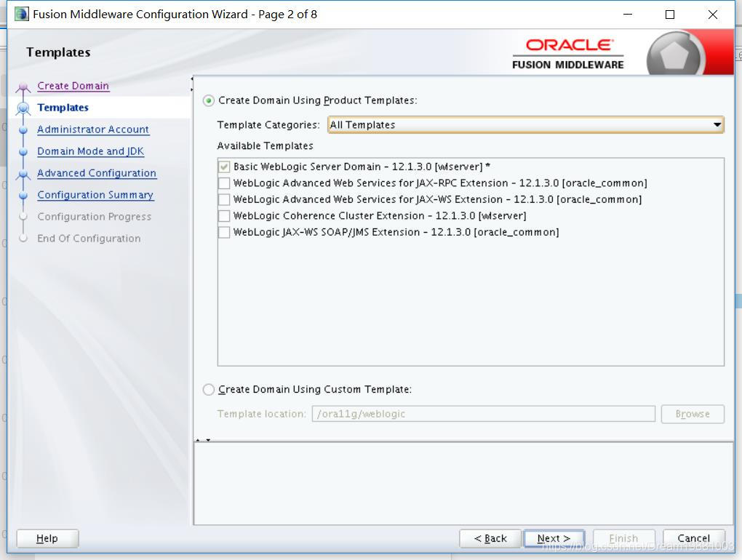Open the Domain Mode and JDK step
The height and width of the screenshot is (560, 742).
point(90,151)
